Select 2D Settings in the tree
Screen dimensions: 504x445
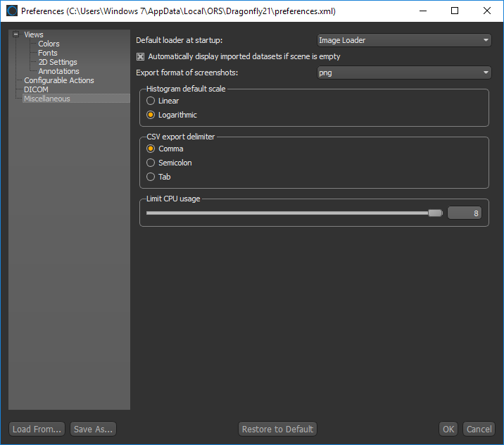57,62
